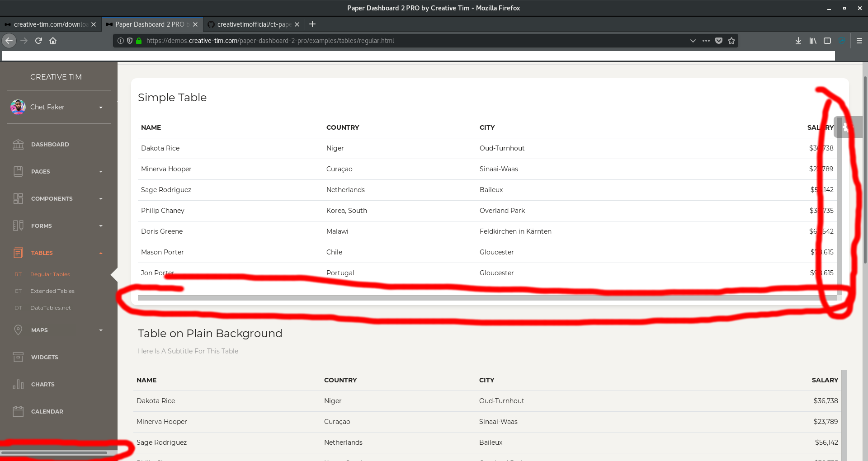Open the Widgets section via its icon
Viewport: 868px width, 461px height.
coord(18,357)
